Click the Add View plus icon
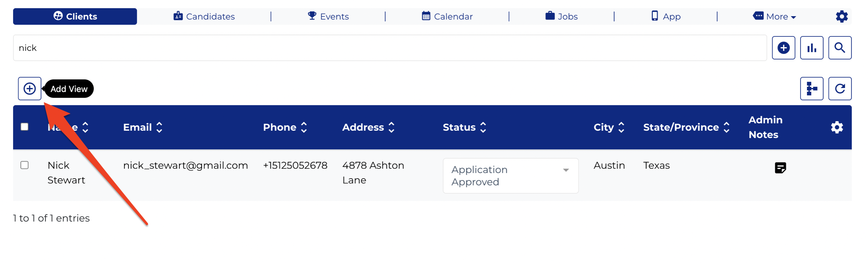The width and height of the screenshot is (868, 263). point(29,89)
